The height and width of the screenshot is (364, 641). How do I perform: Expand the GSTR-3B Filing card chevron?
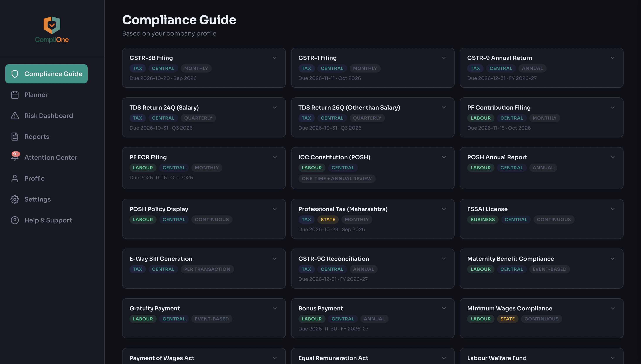[275, 58]
